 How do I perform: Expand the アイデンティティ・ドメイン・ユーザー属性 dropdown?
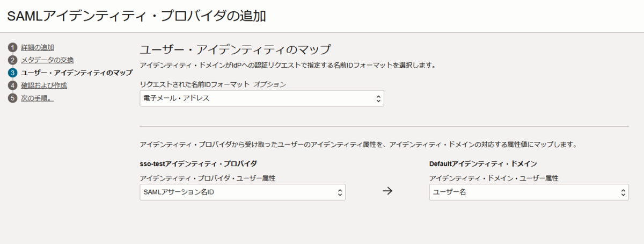pyautogui.click(x=529, y=192)
